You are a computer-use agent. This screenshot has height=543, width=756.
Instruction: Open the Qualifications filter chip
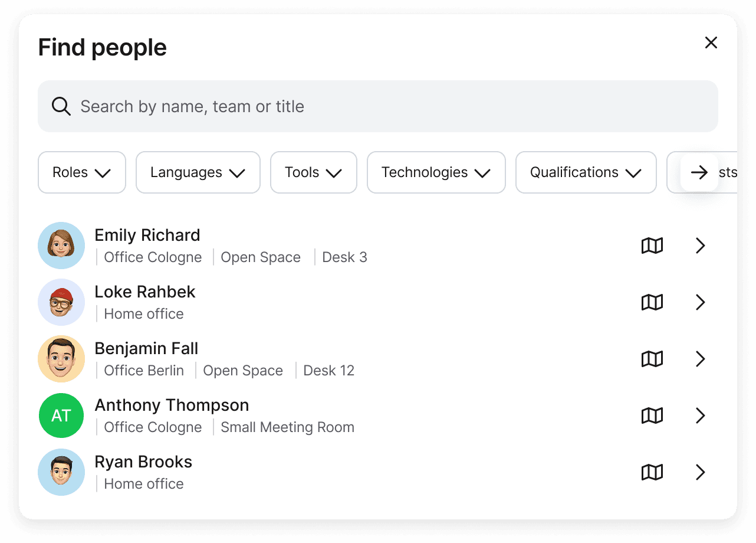586,172
